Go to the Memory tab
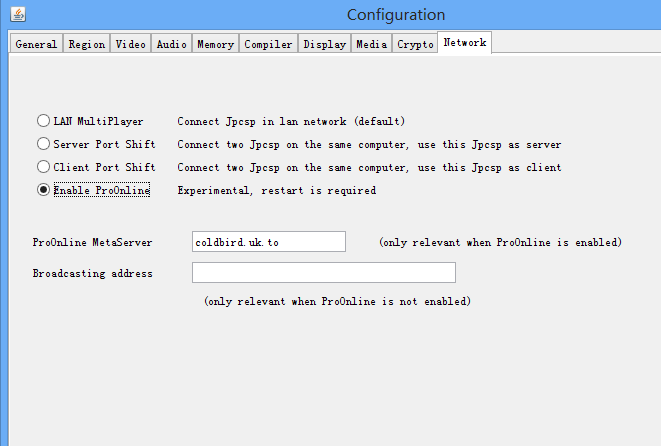 215,44
